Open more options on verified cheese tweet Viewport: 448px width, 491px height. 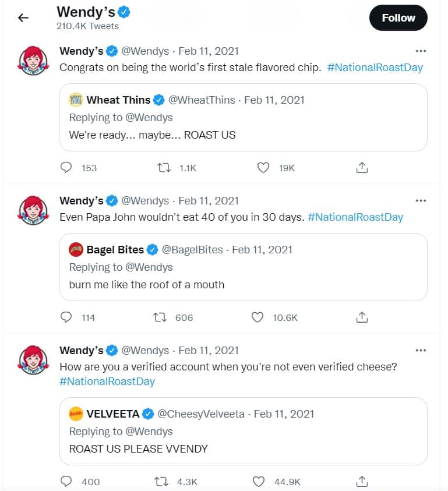click(421, 350)
